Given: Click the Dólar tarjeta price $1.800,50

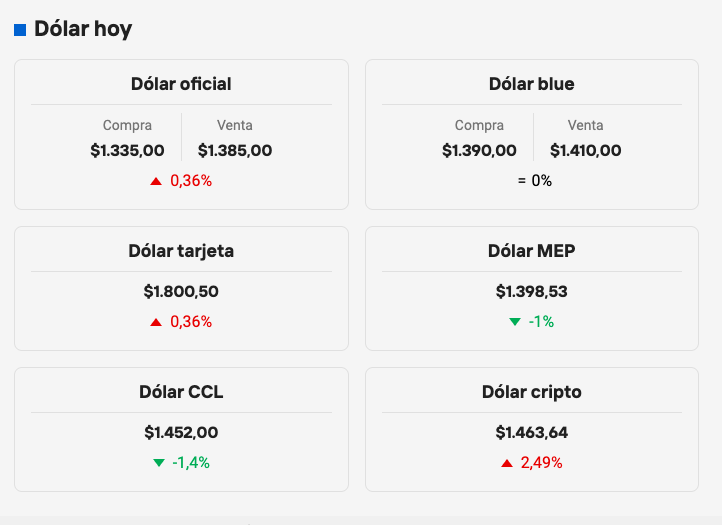Looking at the screenshot, I should click(x=181, y=292).
